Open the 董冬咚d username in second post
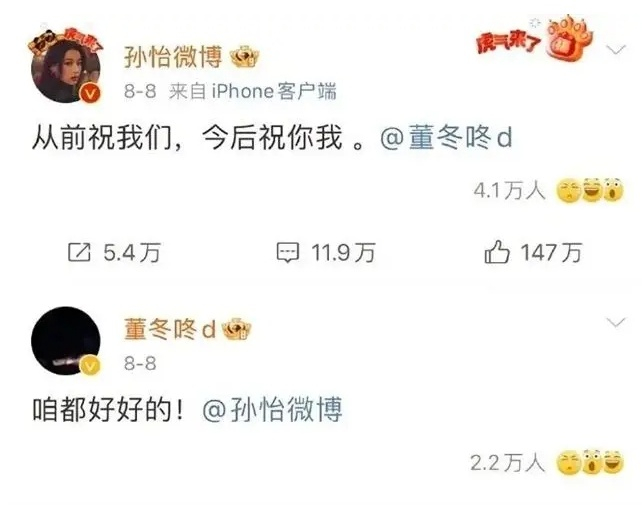Screen dimensions: 642x525 [x=170, y=330]
